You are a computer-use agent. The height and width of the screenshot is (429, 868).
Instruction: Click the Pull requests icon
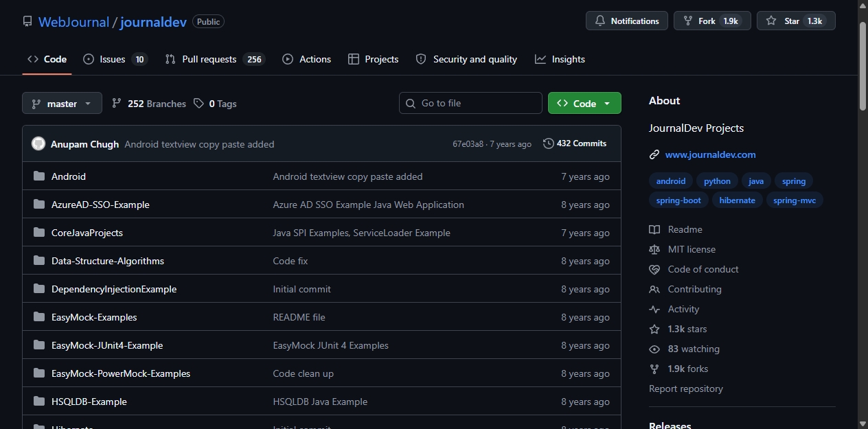[x=170, y=59]
